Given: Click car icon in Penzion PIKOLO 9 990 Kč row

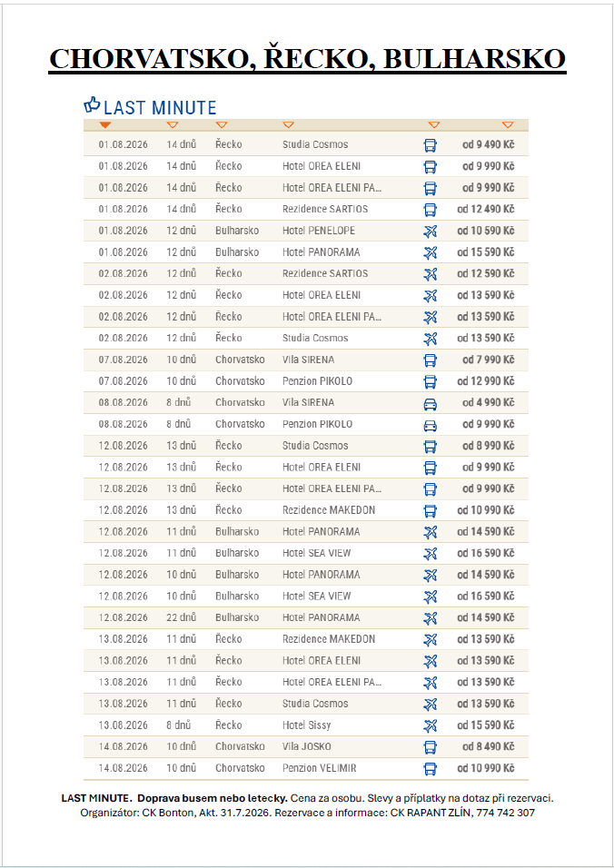Looking at the screenshot, I should [x=431, y=425].
